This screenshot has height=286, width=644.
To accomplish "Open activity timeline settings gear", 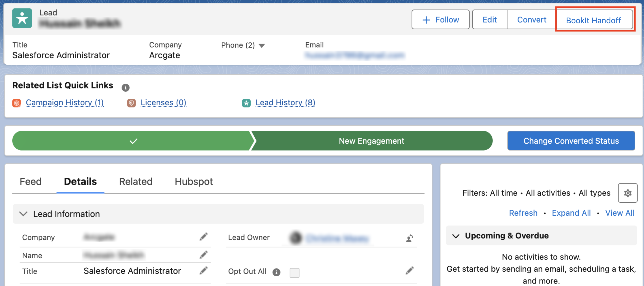I will pyautogui.click(x=627, y=193).
